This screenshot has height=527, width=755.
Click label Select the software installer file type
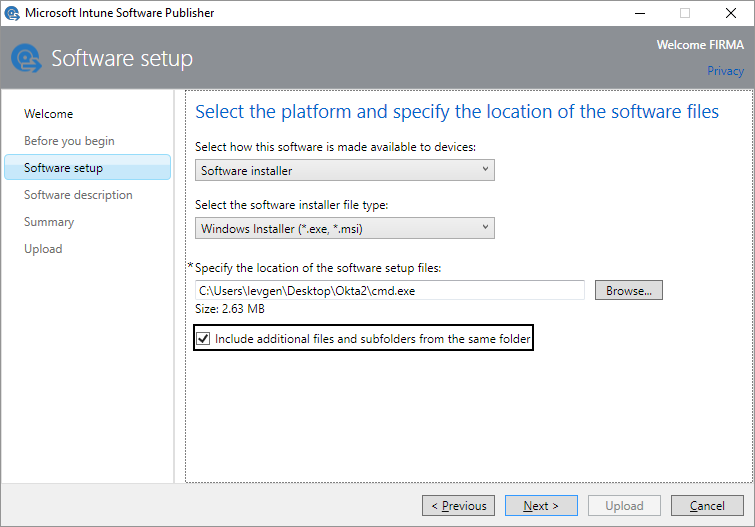click(291, 205)
